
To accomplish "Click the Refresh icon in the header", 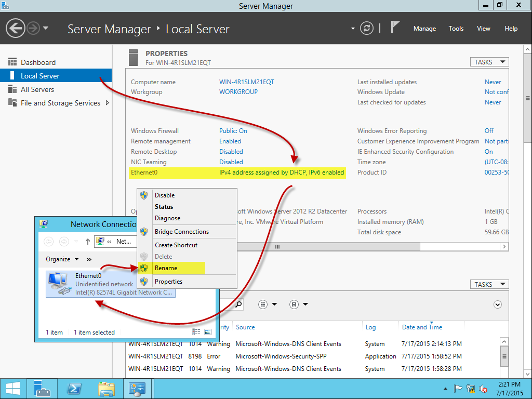I will pyautogui.click(x=366, y=28).
